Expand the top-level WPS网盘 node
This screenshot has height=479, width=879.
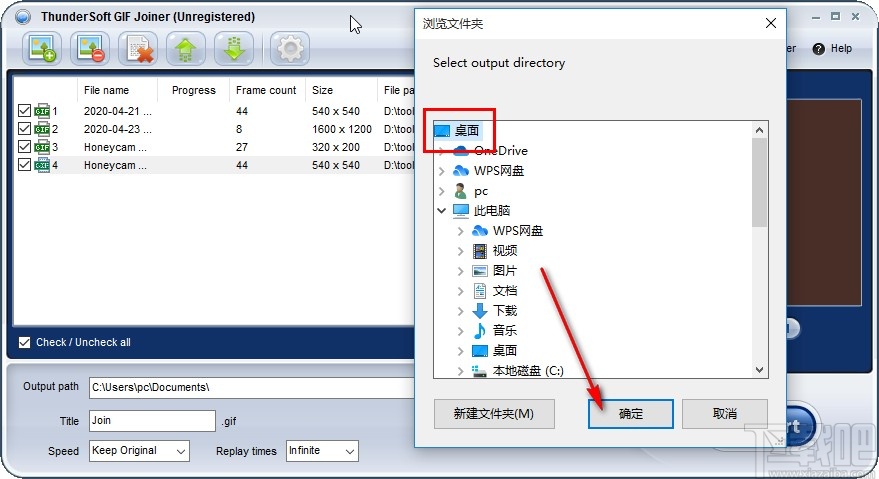pyautogui.click(x=442, y=171)
